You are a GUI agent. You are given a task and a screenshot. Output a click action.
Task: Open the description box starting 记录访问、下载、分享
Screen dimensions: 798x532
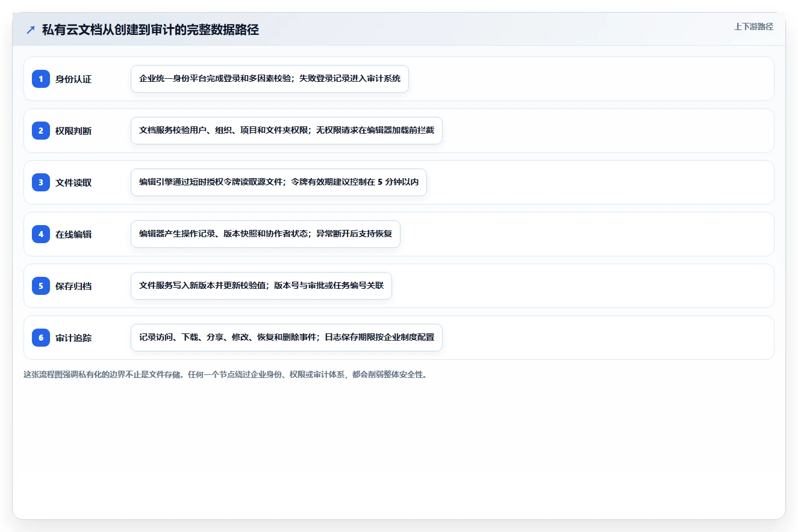[287, 338]
